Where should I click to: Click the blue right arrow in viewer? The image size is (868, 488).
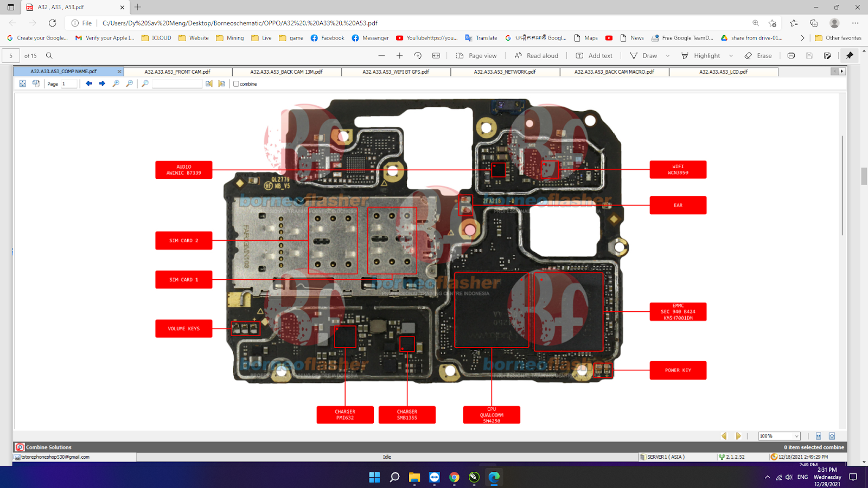pyautogui.click(x=102, y=84)
